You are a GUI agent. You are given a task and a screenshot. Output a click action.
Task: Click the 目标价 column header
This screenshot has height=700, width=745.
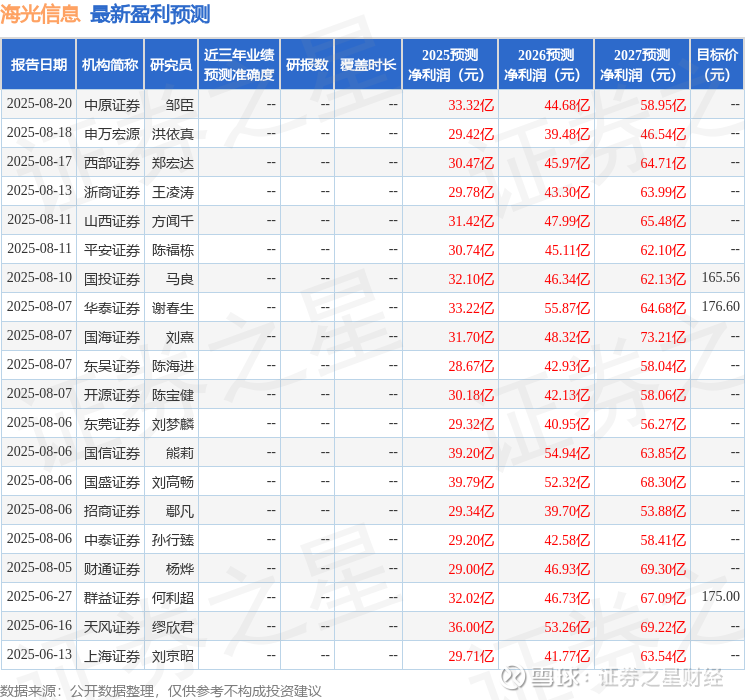(717, 65)
